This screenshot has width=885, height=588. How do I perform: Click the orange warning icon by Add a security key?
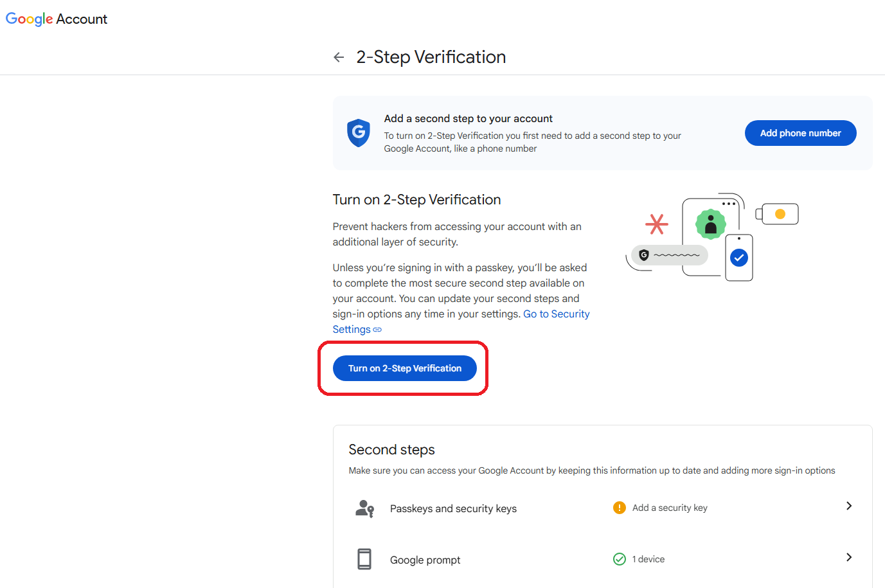click(x=620, y=508)
